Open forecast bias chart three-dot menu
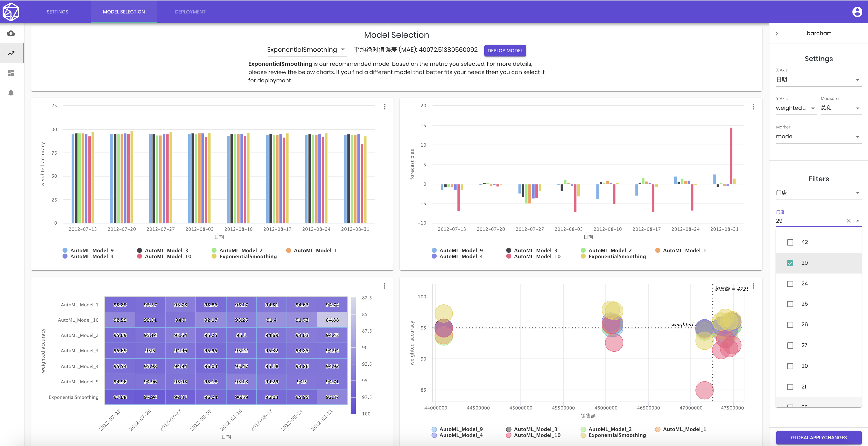The height and width of the screenshot is (446, 868). (753, 107)
